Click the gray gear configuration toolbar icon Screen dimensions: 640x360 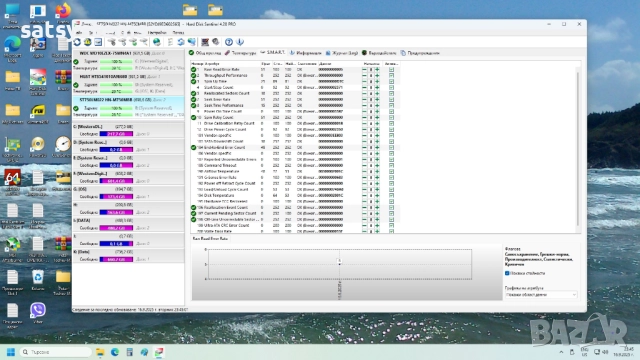coord(216,42)
